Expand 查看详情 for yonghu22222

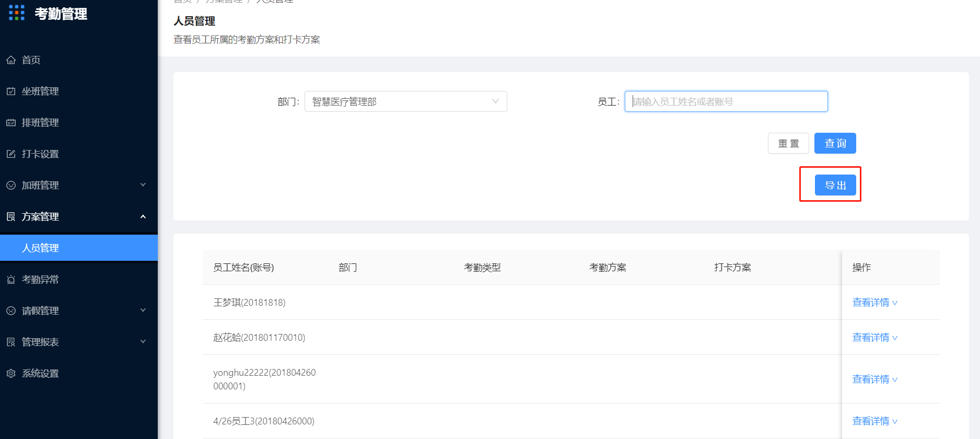(875, 379)
